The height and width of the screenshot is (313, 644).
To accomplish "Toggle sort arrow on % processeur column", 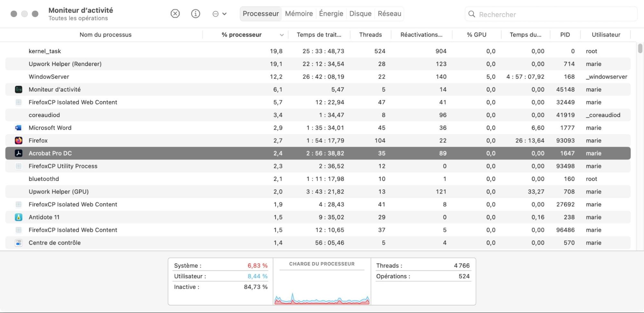I will tap(282, 35).
